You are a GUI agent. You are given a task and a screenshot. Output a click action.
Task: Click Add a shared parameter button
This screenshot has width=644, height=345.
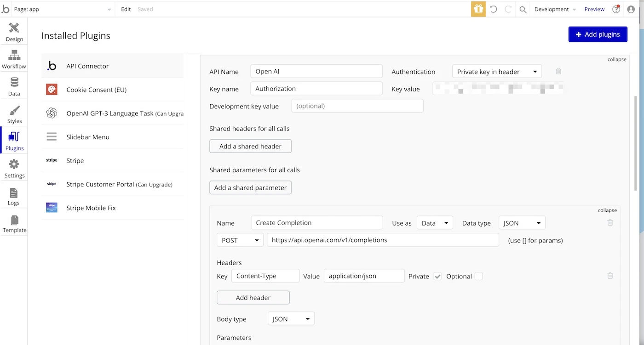point(250,187)
